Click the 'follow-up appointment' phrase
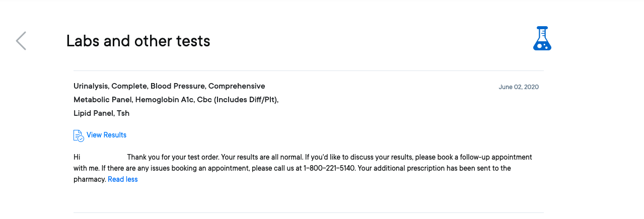The width and height of the screenshot is (644, 219). [496, 157]
